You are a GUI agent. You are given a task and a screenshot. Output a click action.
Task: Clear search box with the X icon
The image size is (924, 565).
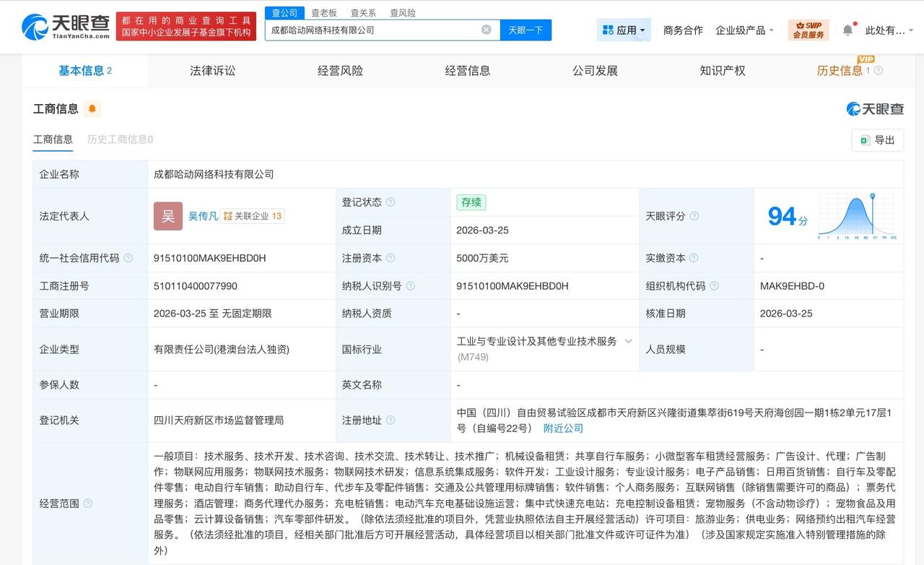(x=487, y=30)
